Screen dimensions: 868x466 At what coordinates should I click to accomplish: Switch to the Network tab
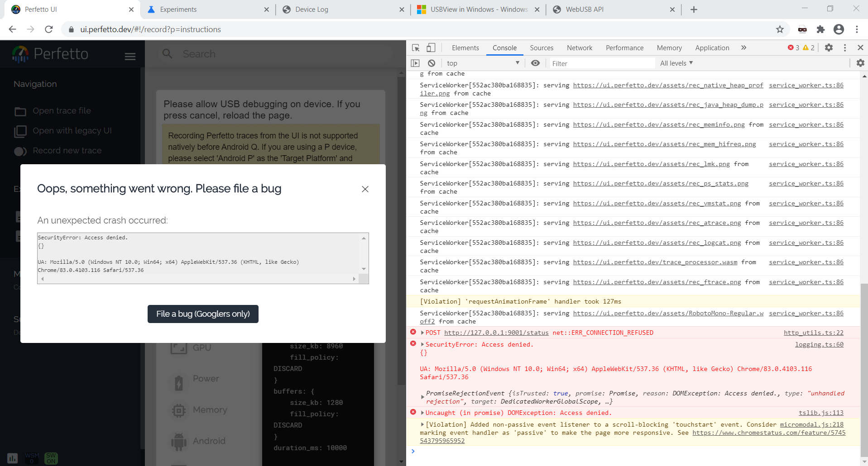tap(580, 48)
